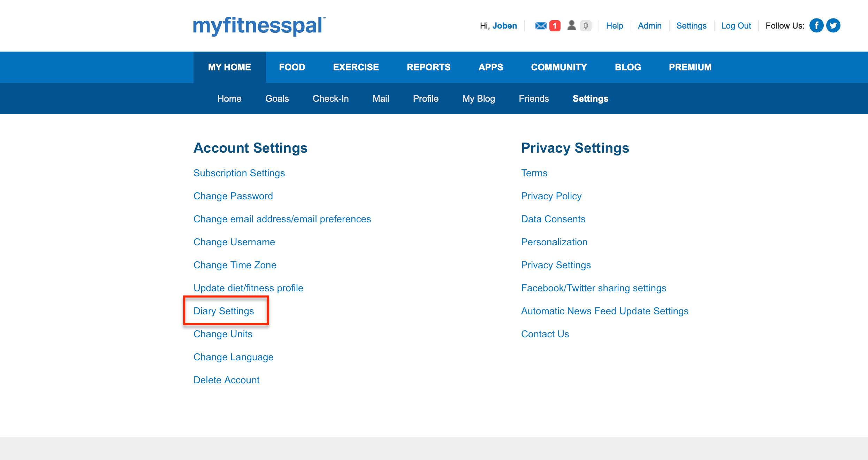868x460 pixels.
Task: Switch to the FOOD tab
Action: 292,67
